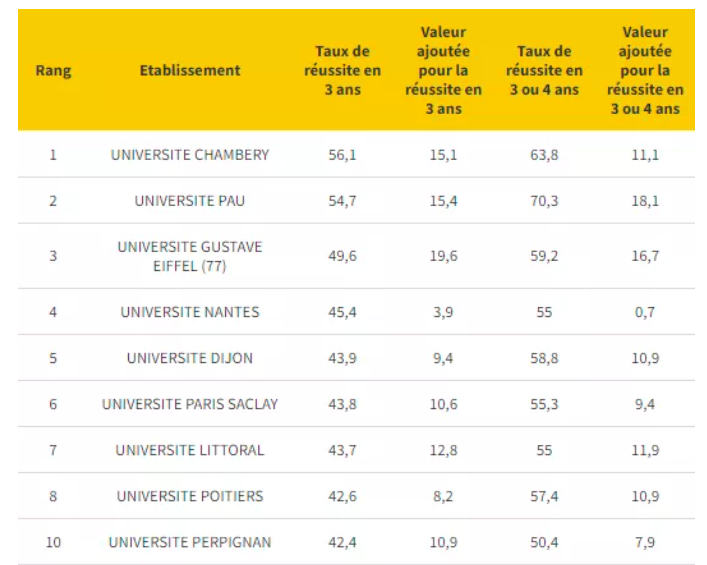Click the 'Etablissement' column header
Viewport: 707px width, 565px height.
pyautogui.click(x=190, y=70)
